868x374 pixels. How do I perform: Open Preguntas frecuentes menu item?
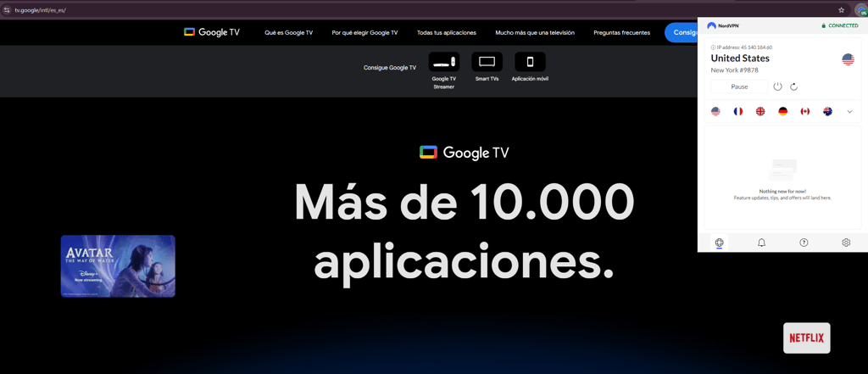(x=621, y=33)
